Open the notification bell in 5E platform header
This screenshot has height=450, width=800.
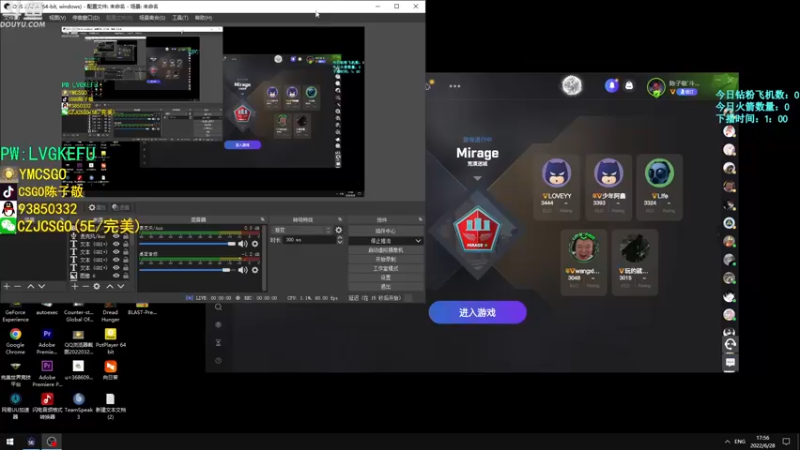611,86
